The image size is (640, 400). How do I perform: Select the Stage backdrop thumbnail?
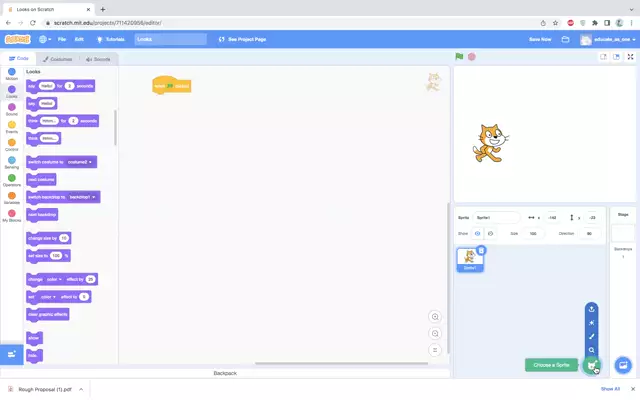click(x=623, y=233)
